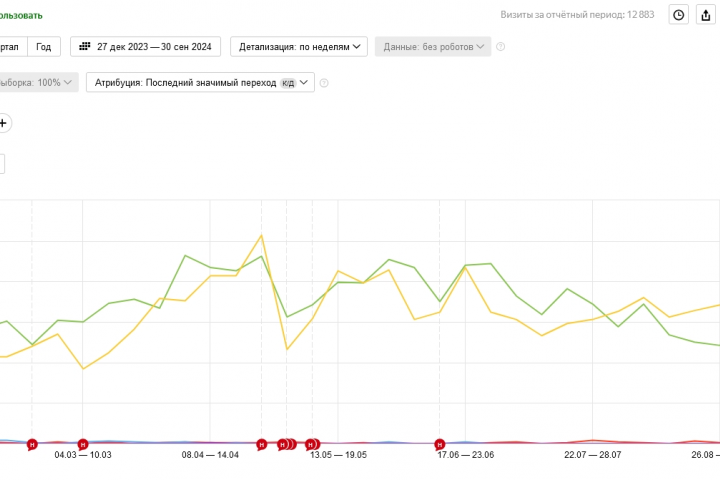Expand 'Детализация: по неделям' dropdown

click(299, 47)
